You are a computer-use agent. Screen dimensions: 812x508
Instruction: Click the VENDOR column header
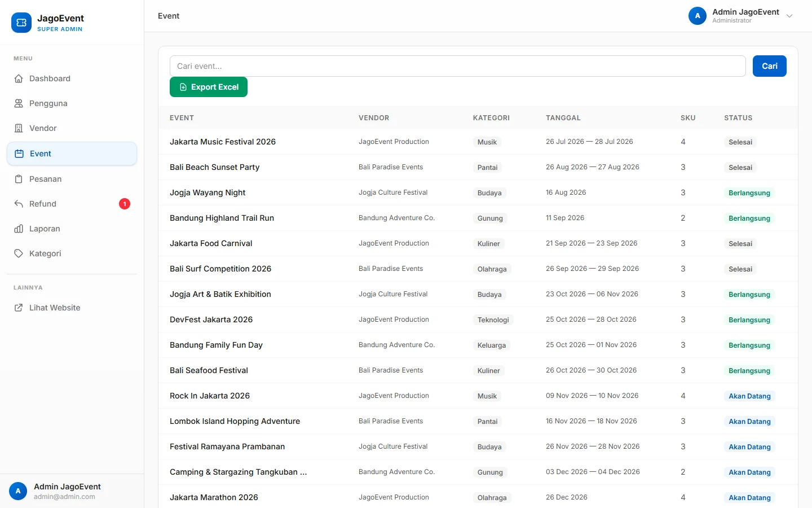click(374, 118)
